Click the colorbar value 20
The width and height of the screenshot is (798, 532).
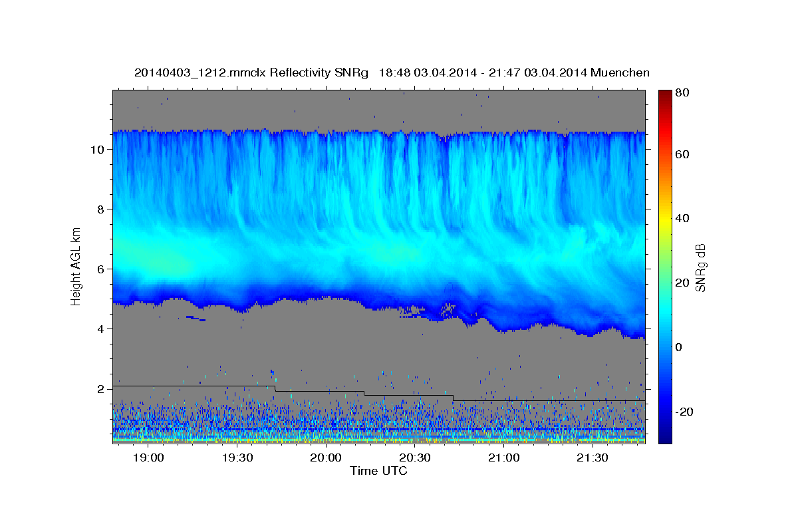coord(682,283)
